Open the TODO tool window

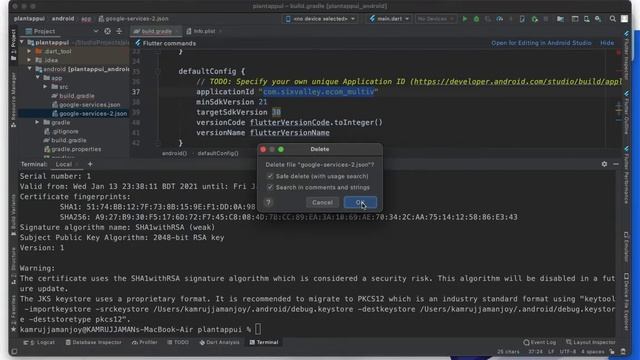click(x=178, y=342)
